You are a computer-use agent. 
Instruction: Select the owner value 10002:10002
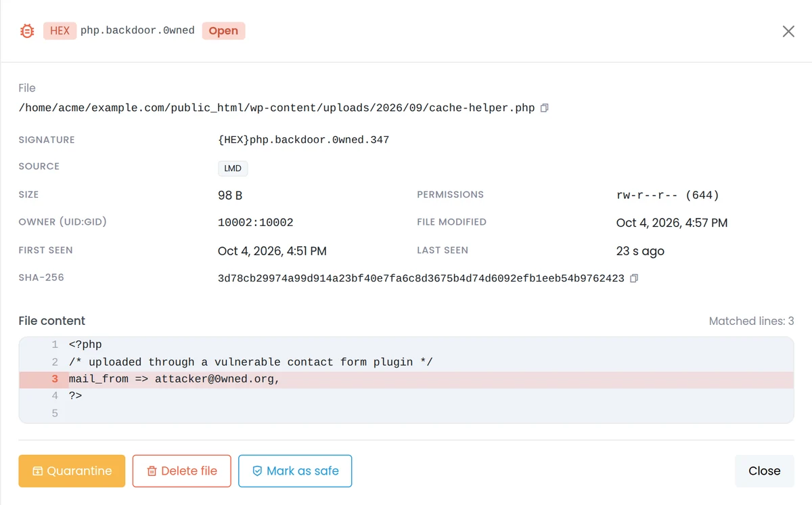coord(256,223)
